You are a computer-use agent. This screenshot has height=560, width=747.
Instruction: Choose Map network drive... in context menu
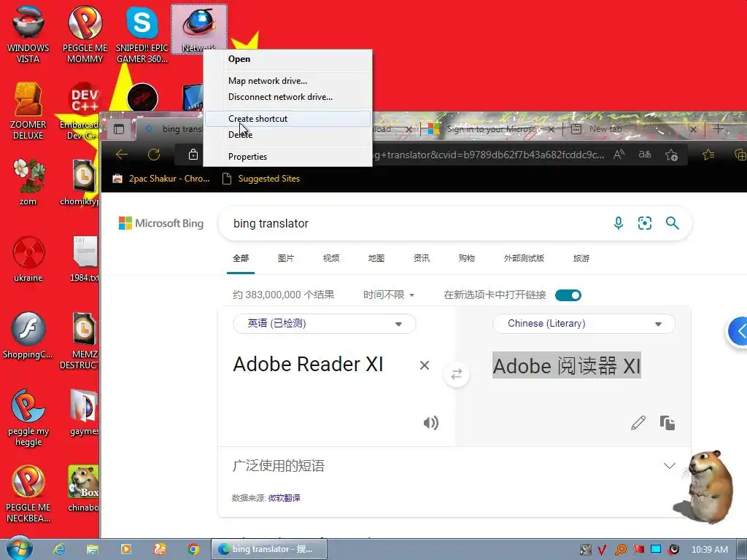pos(287,80)
